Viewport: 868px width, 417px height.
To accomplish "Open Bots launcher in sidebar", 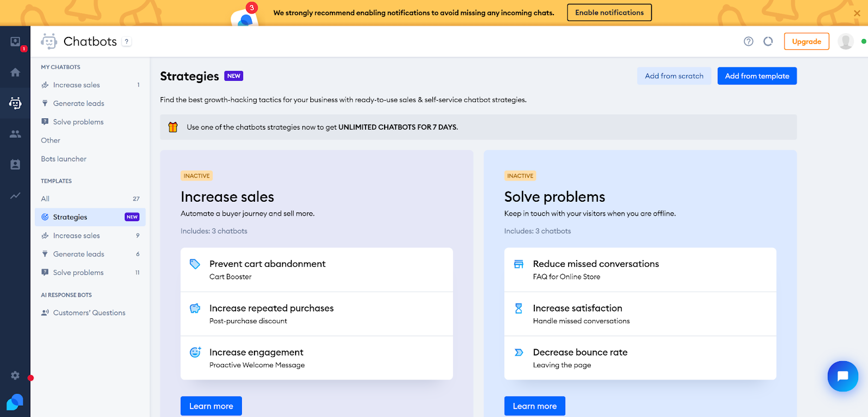I will [x=63, y=159].
